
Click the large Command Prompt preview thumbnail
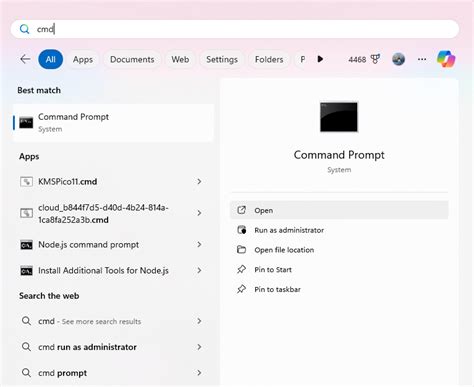[339, 117]
